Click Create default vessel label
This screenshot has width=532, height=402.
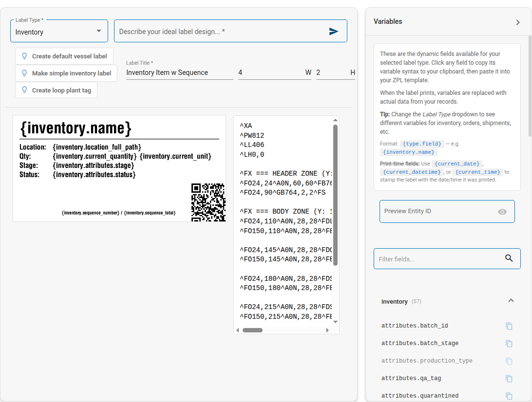(64, 56)
